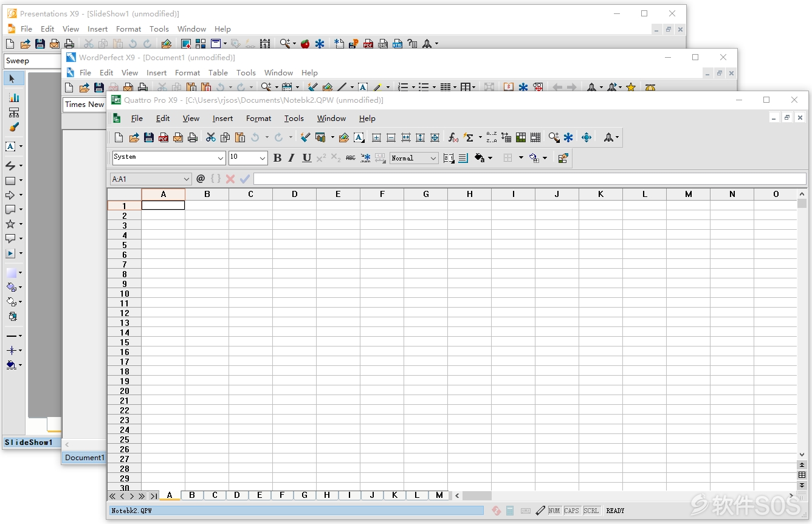Click the star icon in WordPerfect toolbar
This screenshot has width=812, height=524.
point(631,88)
